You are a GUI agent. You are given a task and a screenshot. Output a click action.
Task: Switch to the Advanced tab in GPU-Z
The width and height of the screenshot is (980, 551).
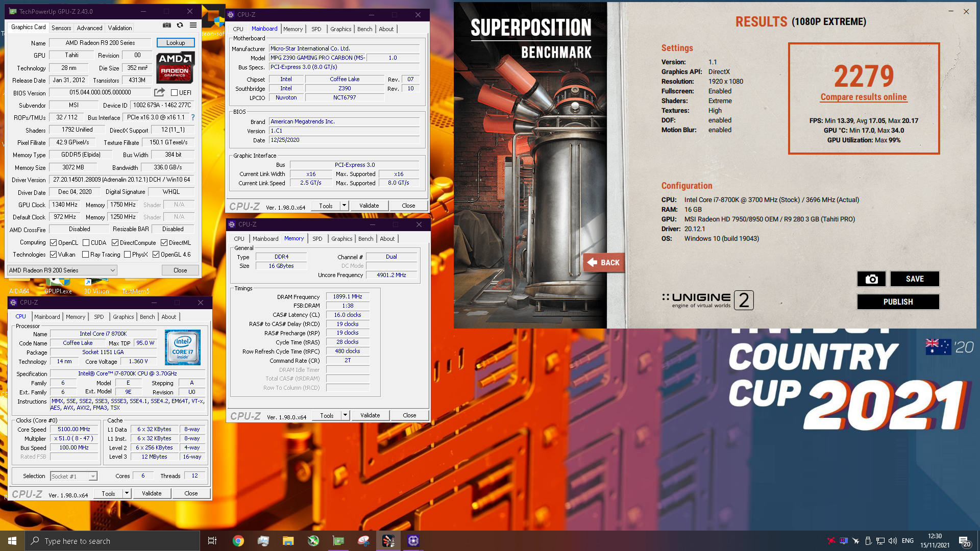coord(89,28)
